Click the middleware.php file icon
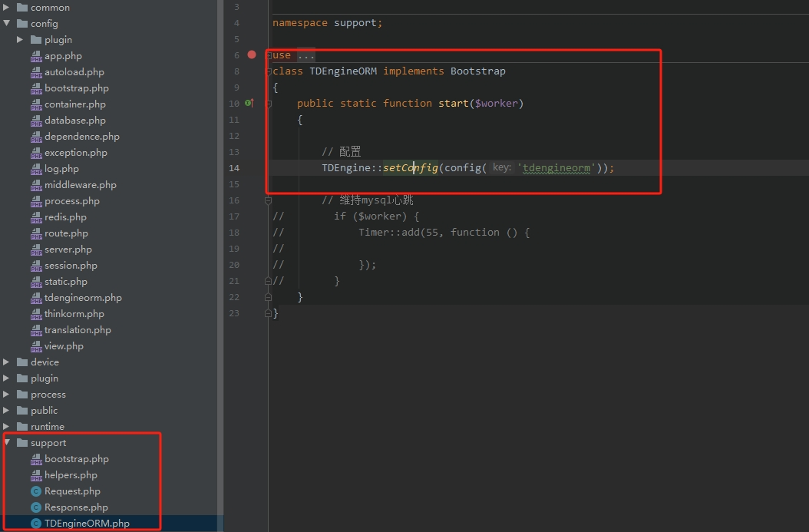 pos(36,185)
